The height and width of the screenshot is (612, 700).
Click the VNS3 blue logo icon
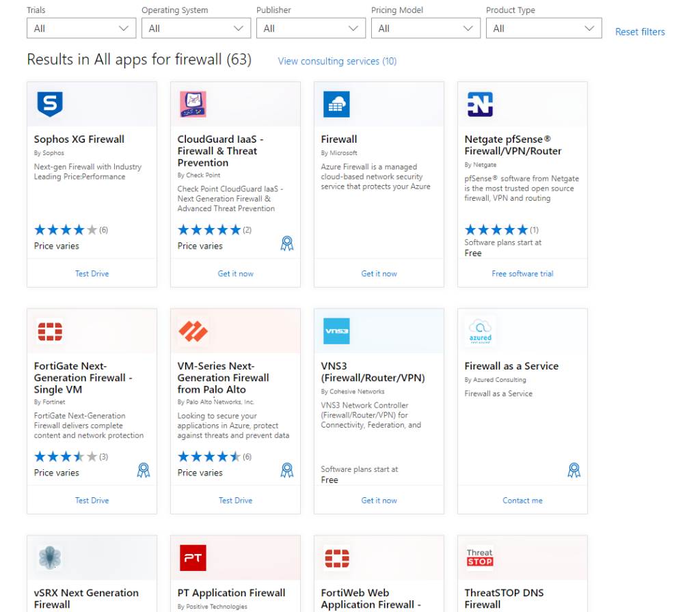coord(336,331)
